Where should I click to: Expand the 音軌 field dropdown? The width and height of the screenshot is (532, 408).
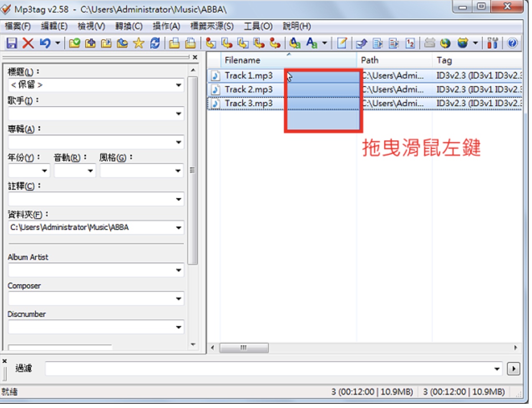click(x=90, y=171)
